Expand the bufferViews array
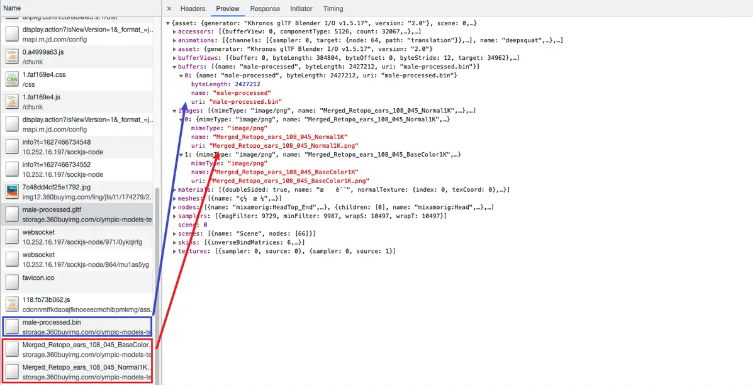Screen dimensions: 753x387 tap(174, 58)
